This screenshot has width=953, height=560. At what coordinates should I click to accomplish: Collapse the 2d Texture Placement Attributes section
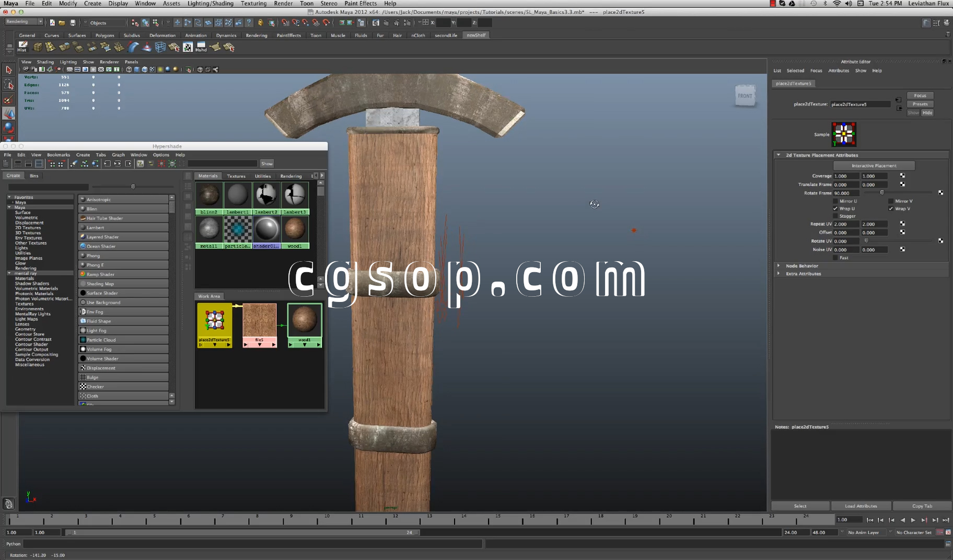point(778,155)
